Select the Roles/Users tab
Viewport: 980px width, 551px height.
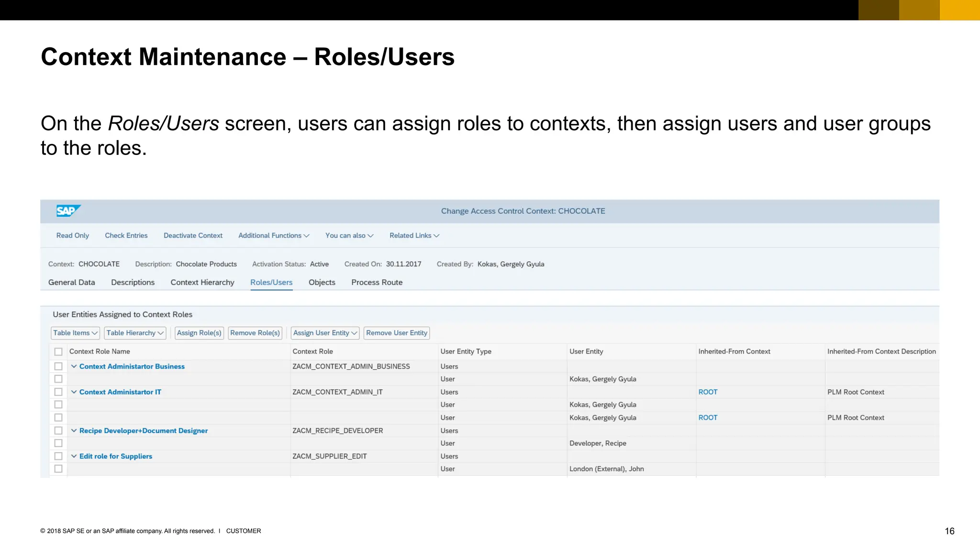[271, 282]
